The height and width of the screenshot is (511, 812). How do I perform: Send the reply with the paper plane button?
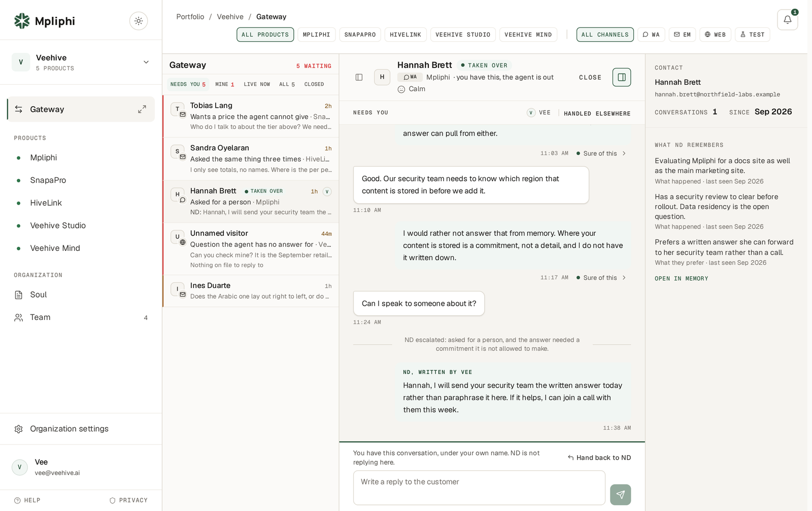tap(620, 494)
